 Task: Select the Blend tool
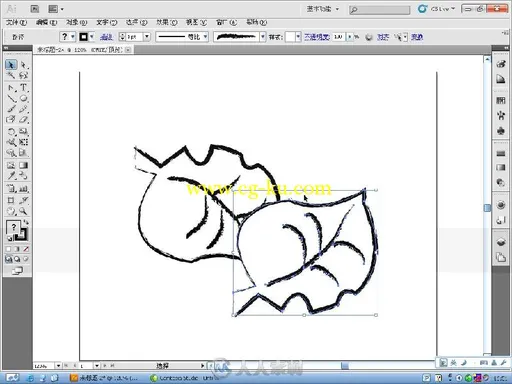coord(23,176)
